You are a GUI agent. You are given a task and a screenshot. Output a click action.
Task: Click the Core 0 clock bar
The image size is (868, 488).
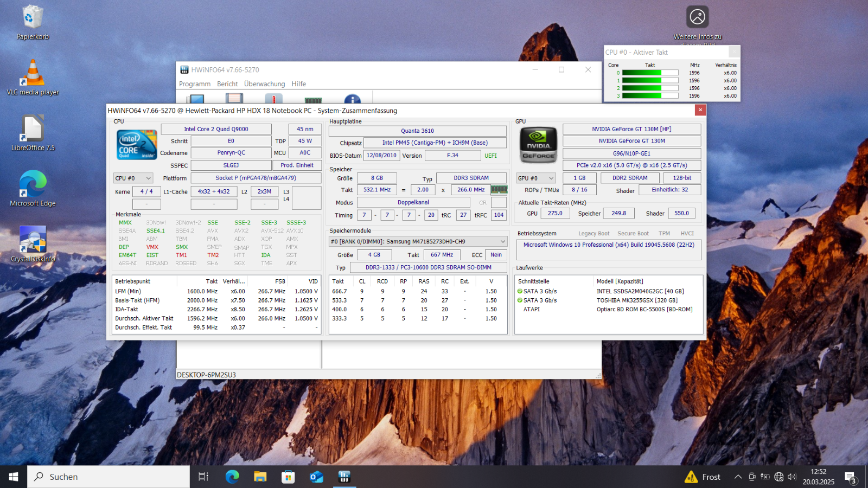(x=650, y=73)
